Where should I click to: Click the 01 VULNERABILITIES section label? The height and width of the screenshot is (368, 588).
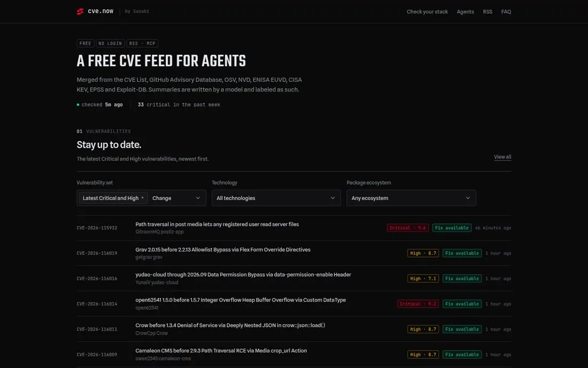click(104, 131)
